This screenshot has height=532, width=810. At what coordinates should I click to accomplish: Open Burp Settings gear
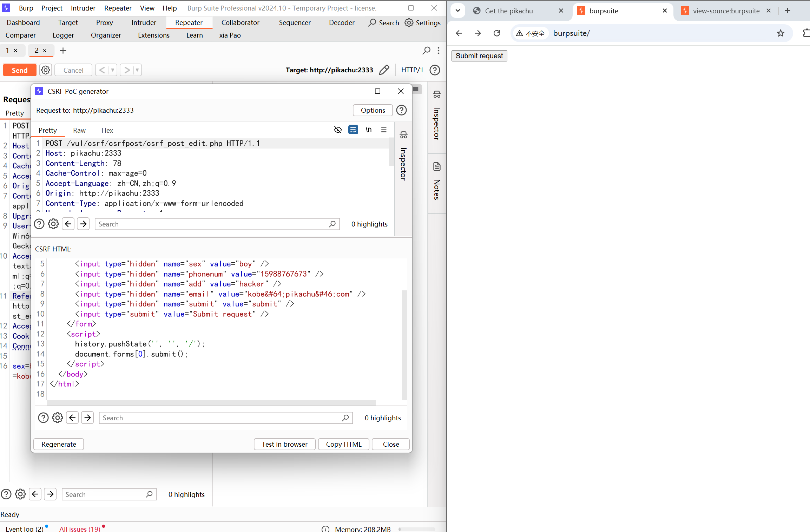click(x=423, y=23)
